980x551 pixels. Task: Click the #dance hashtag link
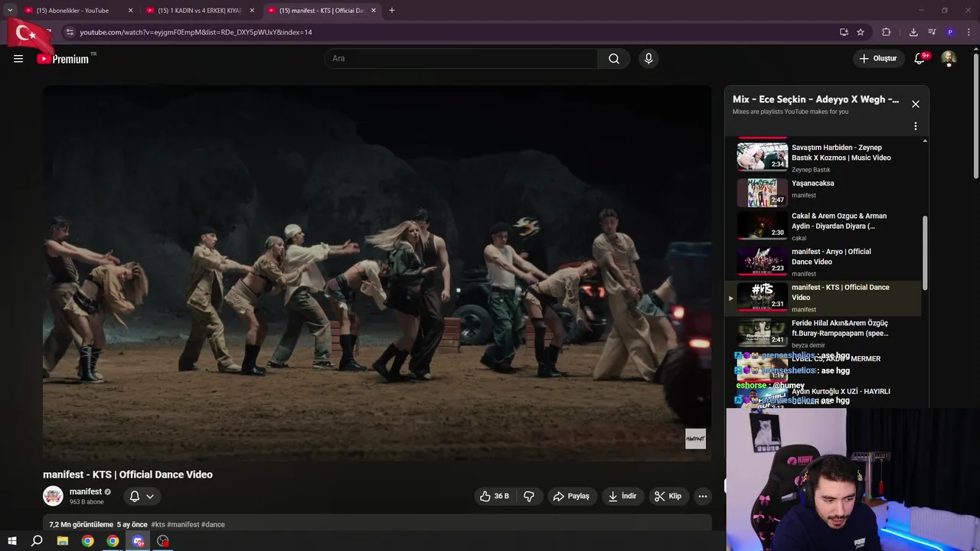213,525
